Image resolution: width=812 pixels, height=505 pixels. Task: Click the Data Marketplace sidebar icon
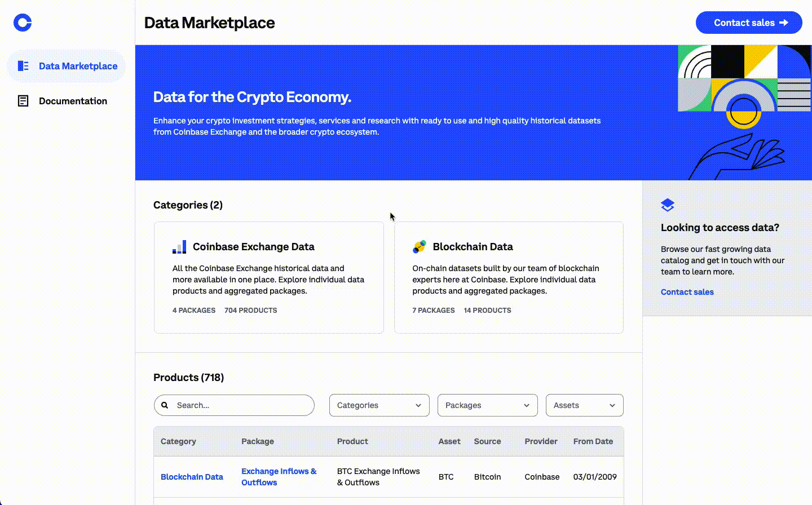(x=23, y=66)
